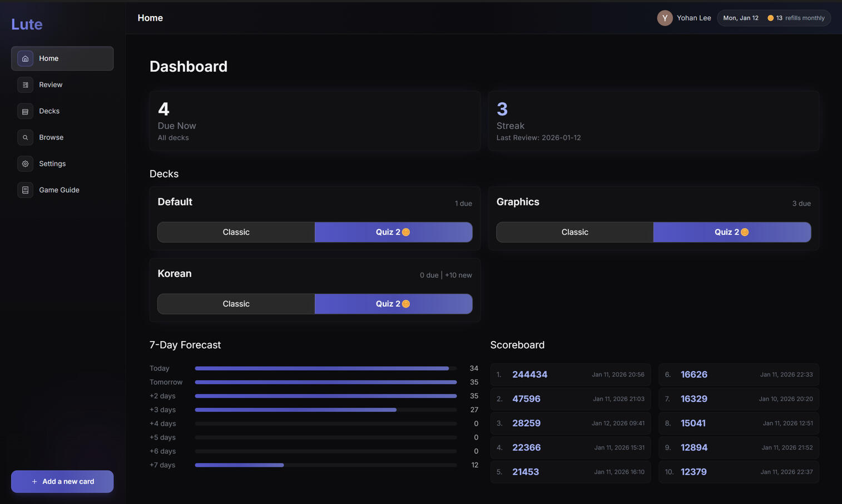This screenshot has height=504, width=842.
Task: Open the Mon, Jan 12 date chip
Action: [x=740, y=17]
